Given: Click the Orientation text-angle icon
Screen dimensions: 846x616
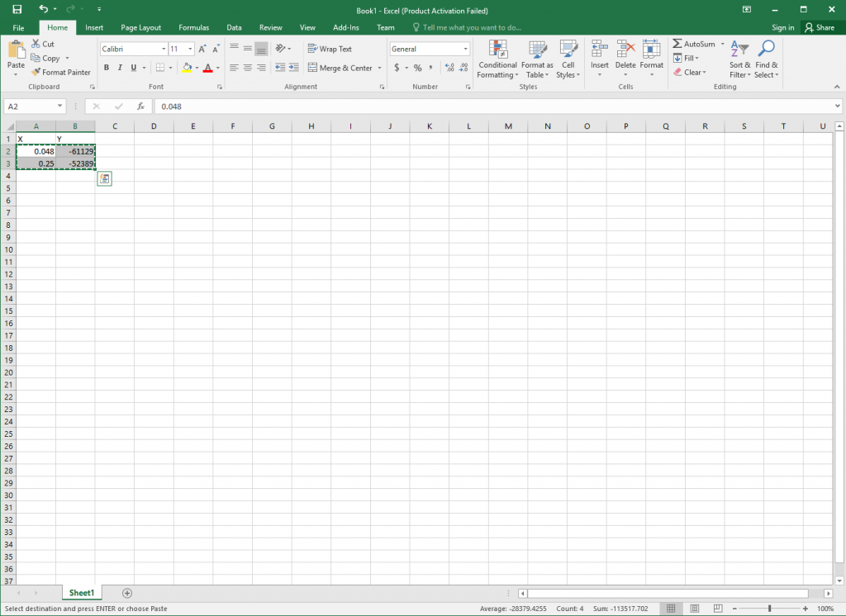Looking at the screenshot, I should 280,49.
